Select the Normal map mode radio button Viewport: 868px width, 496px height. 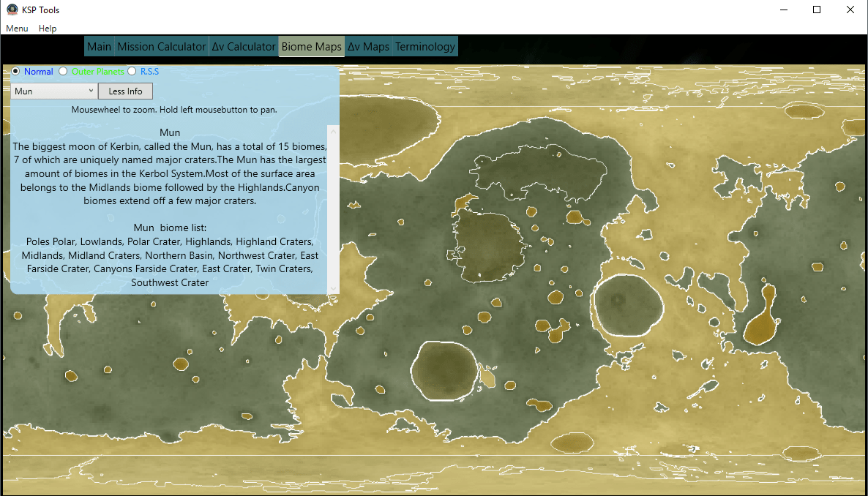click(15, 71)
